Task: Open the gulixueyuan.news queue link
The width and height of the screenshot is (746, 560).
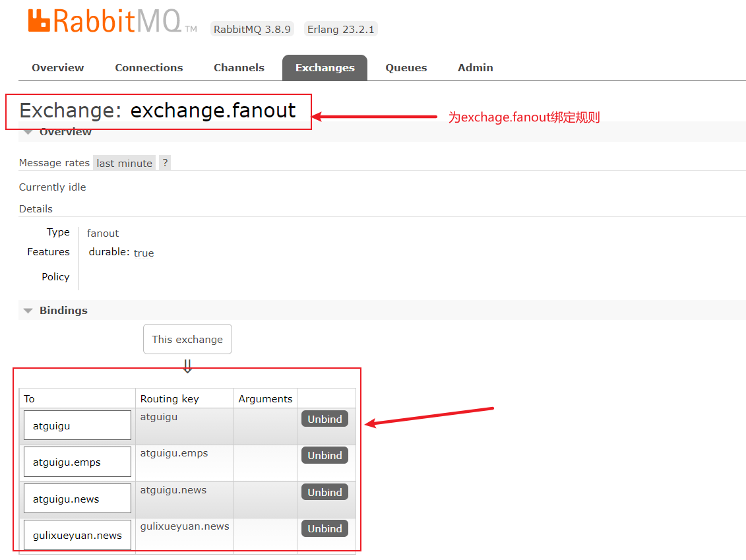Action: click(x=77, y=535)
